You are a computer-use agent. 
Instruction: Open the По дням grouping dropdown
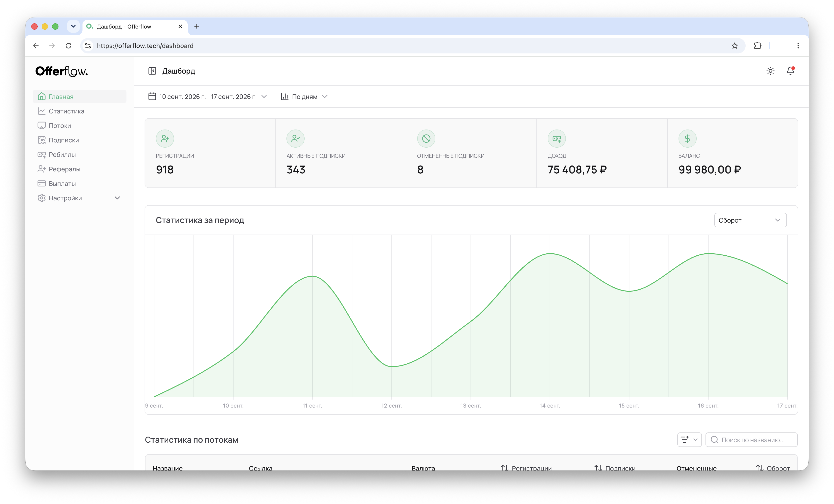pos(304,96)
